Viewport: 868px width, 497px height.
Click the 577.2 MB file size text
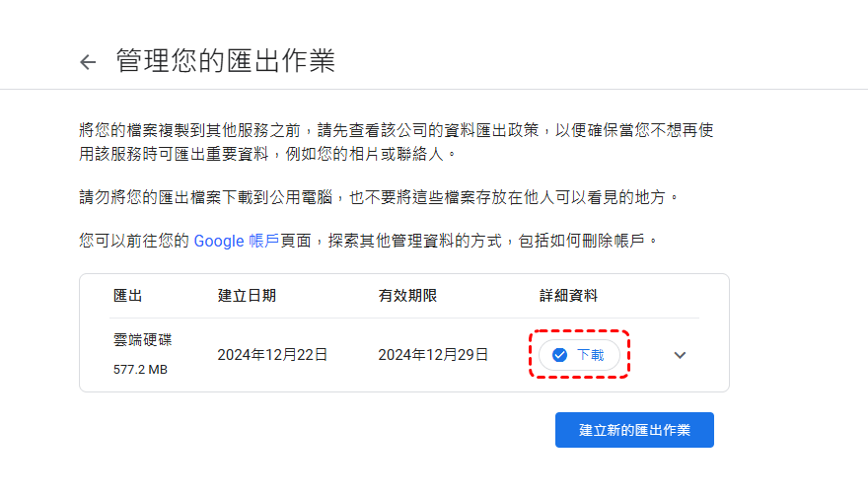pos(139,371)
